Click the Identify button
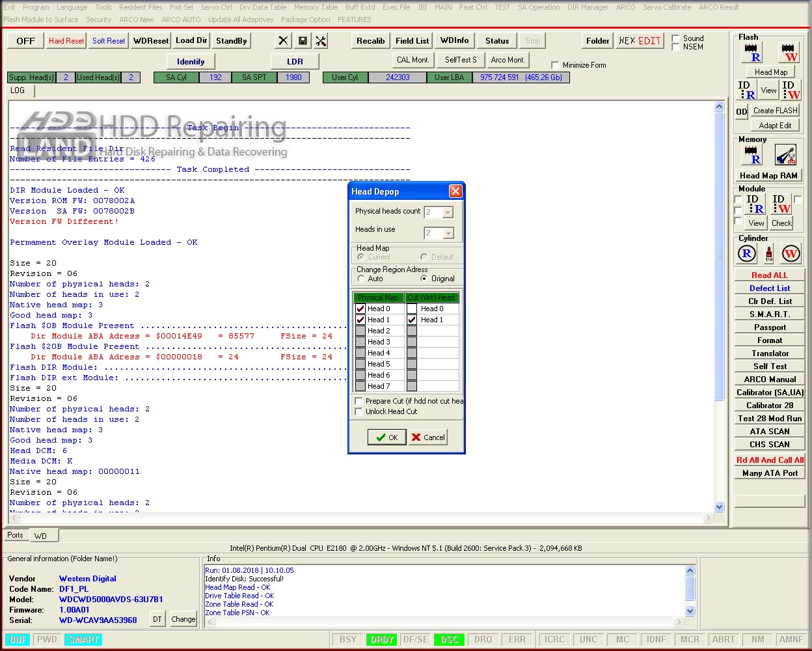 [x=191, y=62]
